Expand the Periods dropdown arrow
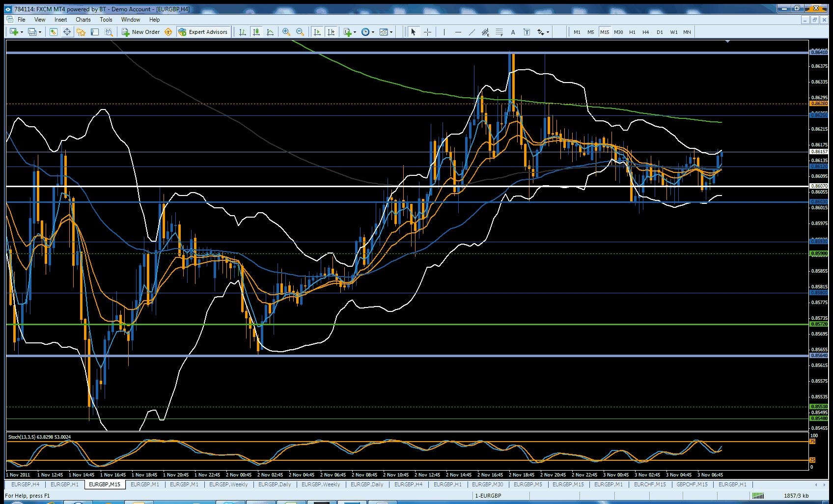The height and width of the screenshot is (504, 833). pos(373,32)
